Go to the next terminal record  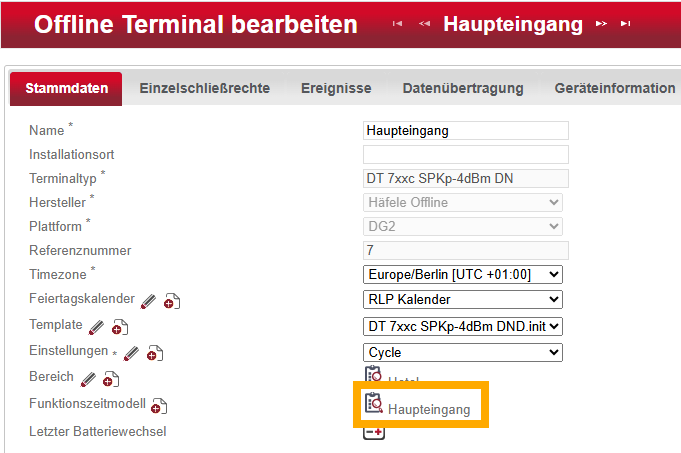tap(602, 24)
